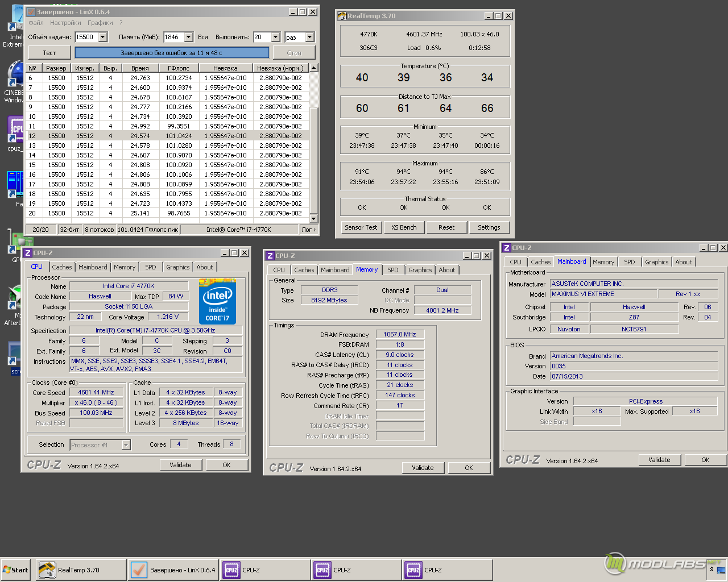Viewport: 728px width, 582px height.
Task: Open About tab in CPU-Z CPU window
Action: (205, 267)
